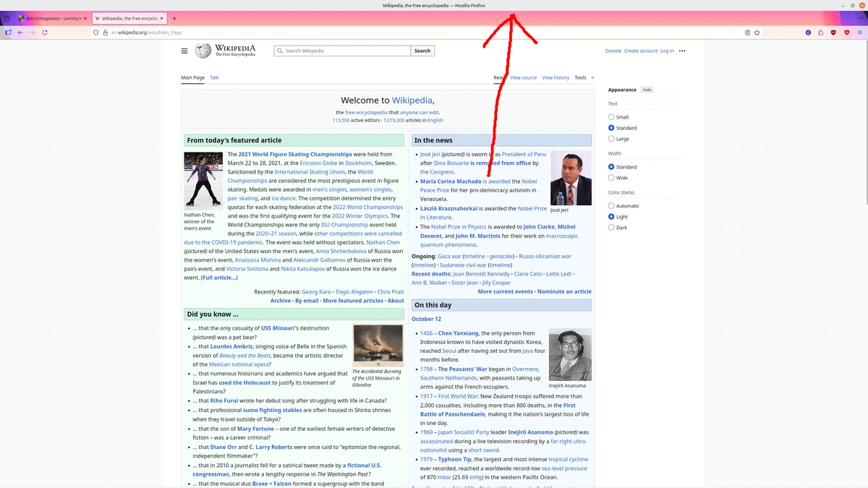
Task: Open Firefox application menu (hamburger)
Action: click(x=860, y=33)
